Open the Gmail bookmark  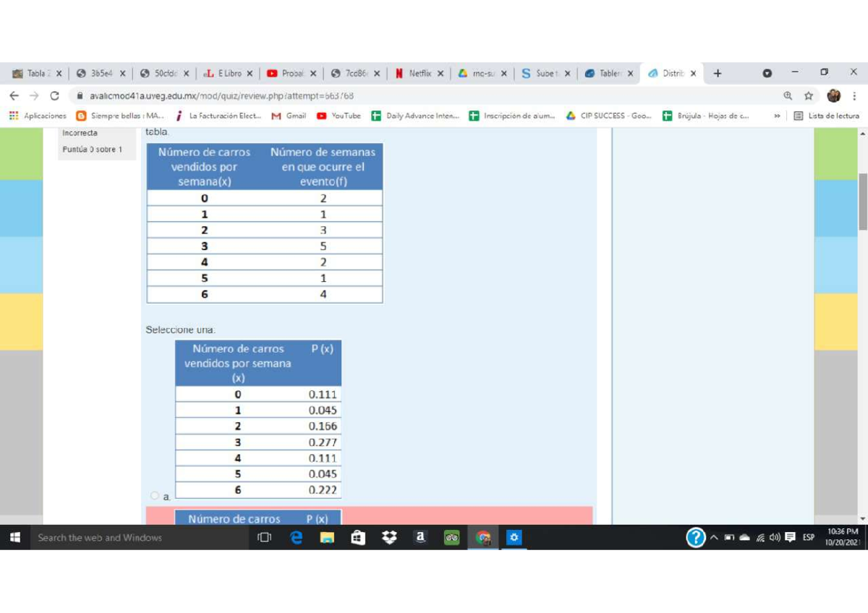point(289,116)
